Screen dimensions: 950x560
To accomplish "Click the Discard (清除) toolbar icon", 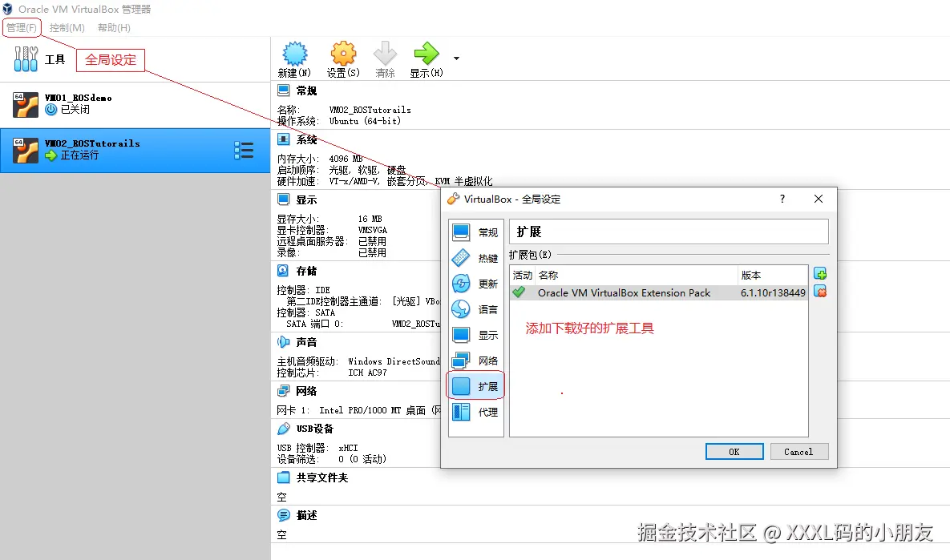I will tap(385, 54).
